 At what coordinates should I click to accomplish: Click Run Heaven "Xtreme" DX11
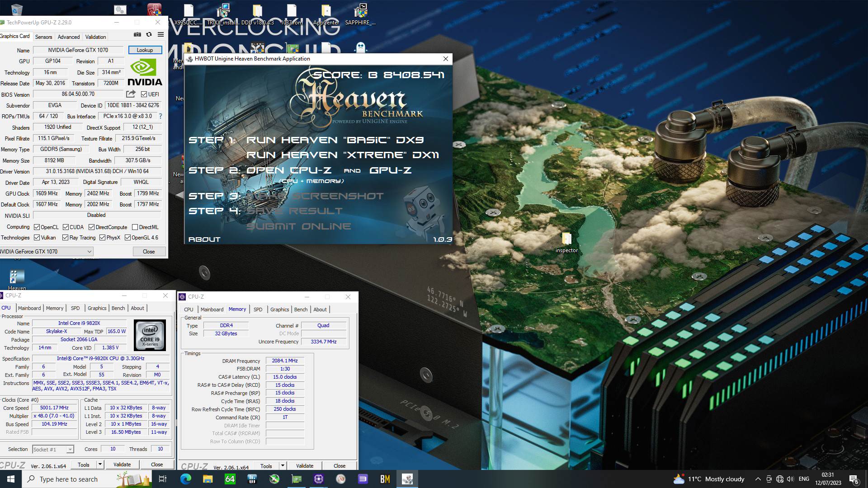pos(343,155)
